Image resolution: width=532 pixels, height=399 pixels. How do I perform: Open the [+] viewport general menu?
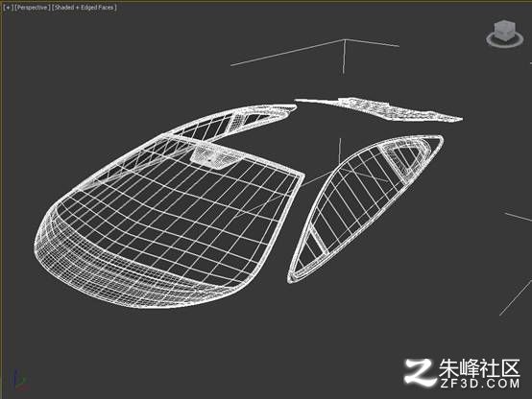click(x=7, y=7)
